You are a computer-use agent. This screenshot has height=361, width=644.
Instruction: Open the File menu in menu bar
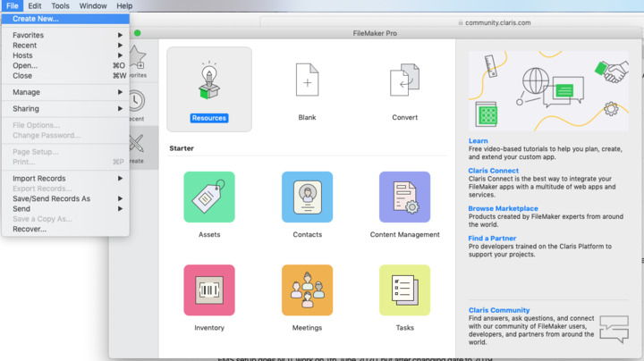pos(13,5)
